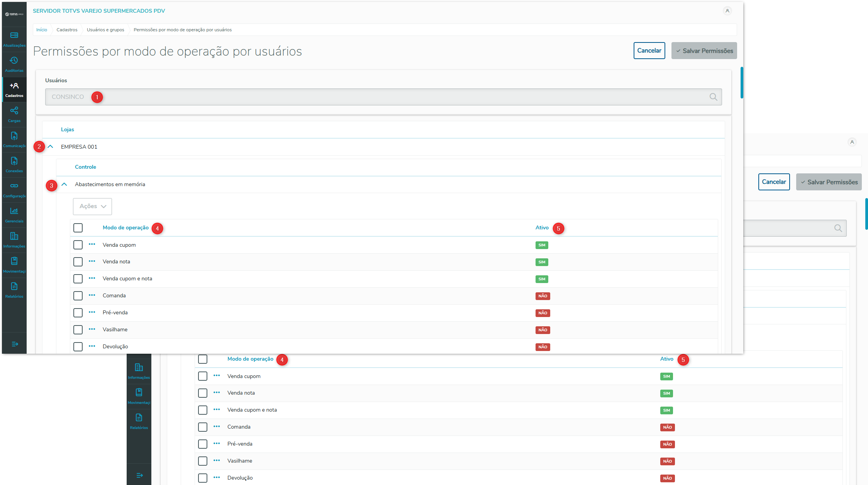The height and width of the screenshot is (485, 868).
Task: Check the Venda nota row checkbox
Action: (78, 262)
